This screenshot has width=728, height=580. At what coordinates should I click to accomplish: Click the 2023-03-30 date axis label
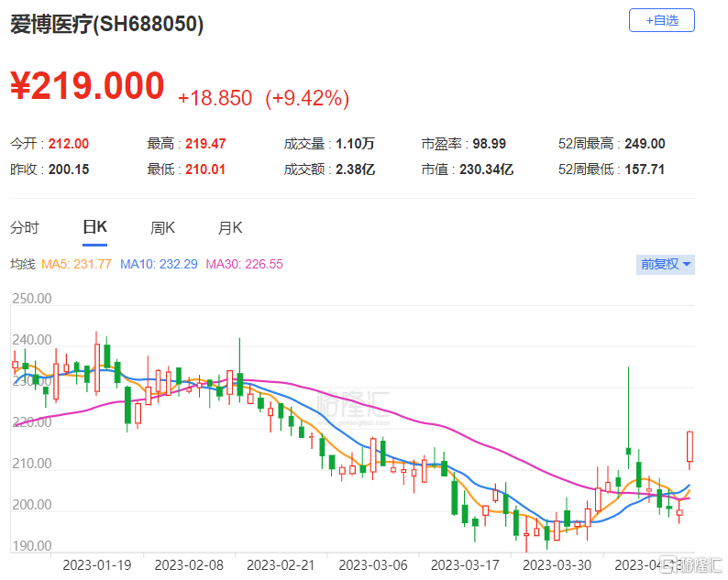557,565
